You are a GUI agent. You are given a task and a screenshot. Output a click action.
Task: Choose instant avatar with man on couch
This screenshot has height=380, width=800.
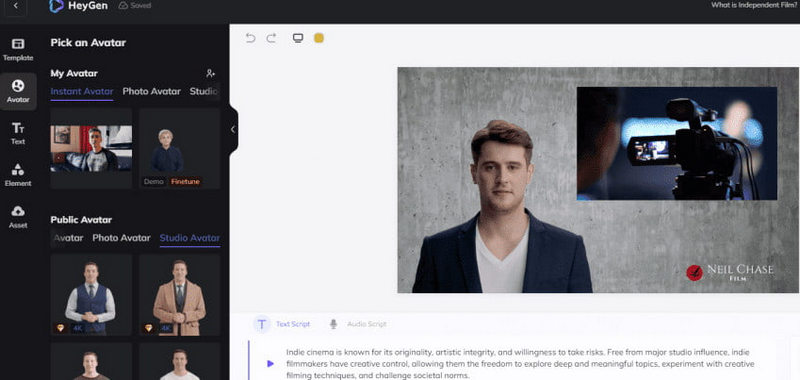coord(91,148)
